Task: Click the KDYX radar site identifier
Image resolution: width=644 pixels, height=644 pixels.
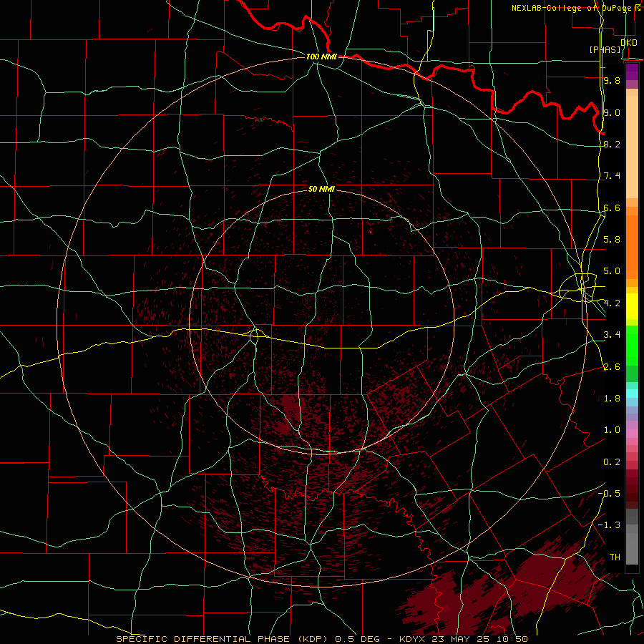Action: (x=414, y=639)
